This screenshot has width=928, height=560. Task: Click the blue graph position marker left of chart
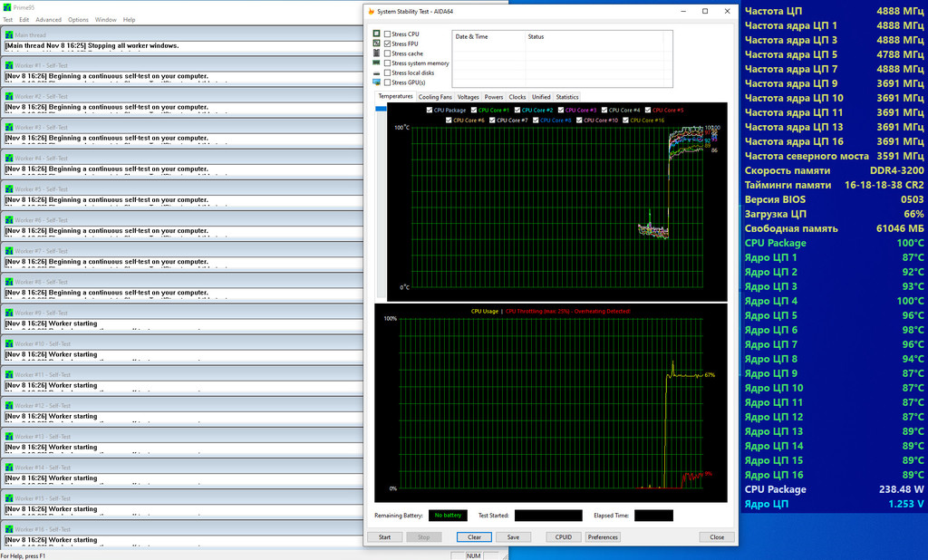[x=382, y=109]
